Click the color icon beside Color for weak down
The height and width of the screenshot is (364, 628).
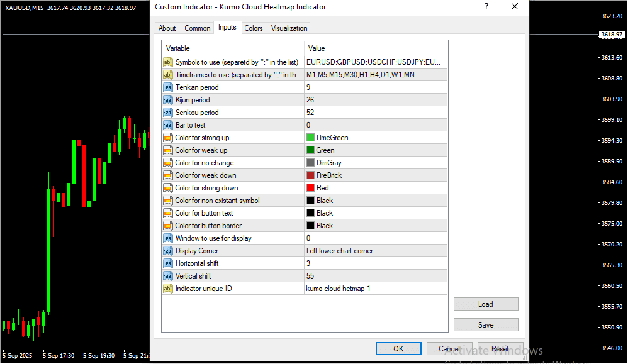pos(168,175)
